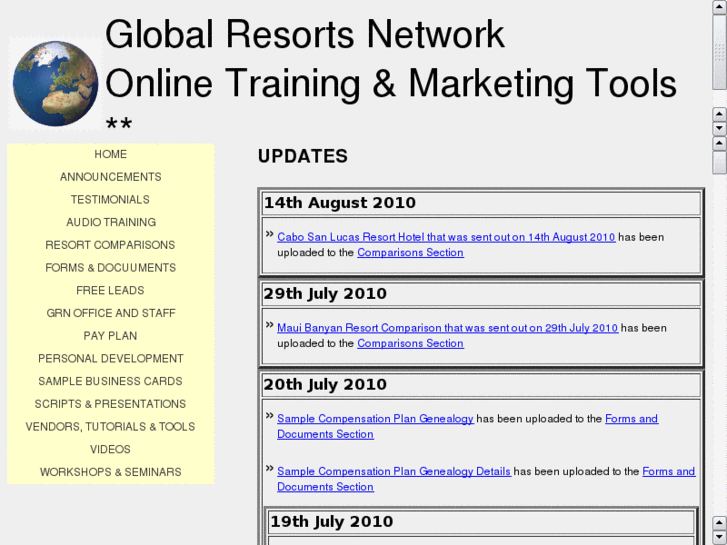Screen dimensions: 727x545
Task: Click the updates frame scrollbar thumb
Action: [720, 162]
